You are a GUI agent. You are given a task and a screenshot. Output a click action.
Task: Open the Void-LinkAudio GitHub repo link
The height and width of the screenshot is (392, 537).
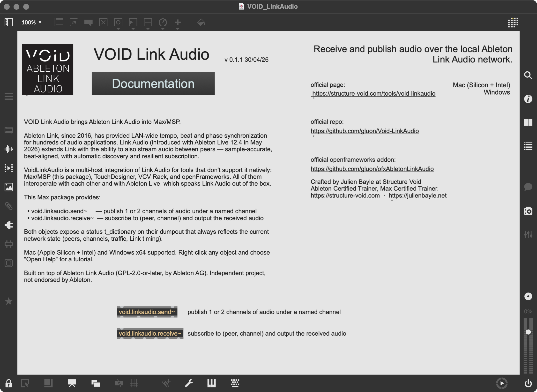tap(365, 131)
